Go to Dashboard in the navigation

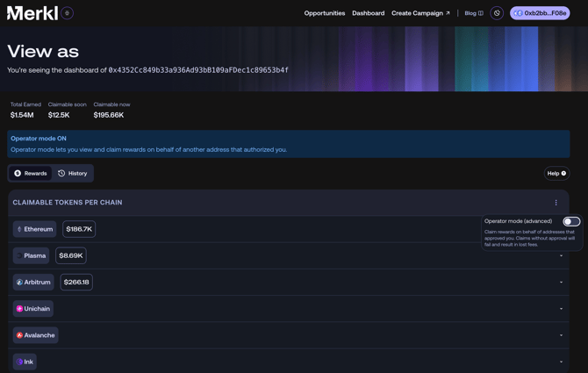[368, 13]
